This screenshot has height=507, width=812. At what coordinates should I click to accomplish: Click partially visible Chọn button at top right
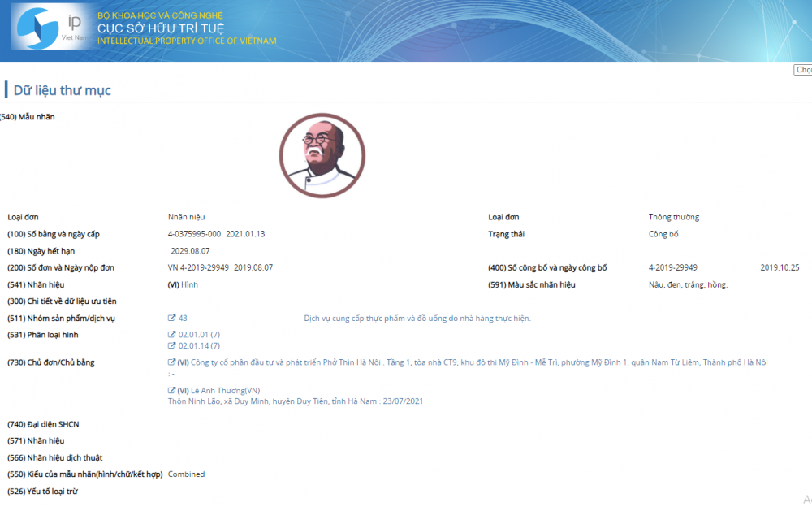point(803,69)
